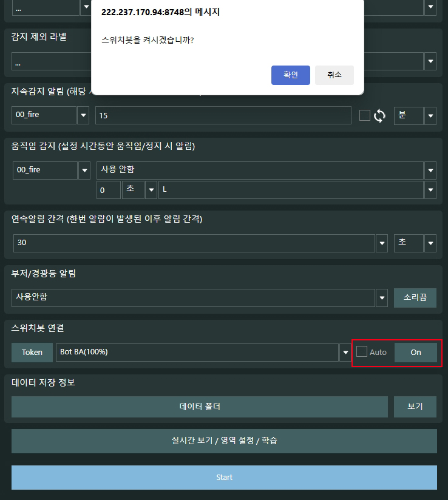
Task: Open the 데이터 폴더 button
Action: 199,407
